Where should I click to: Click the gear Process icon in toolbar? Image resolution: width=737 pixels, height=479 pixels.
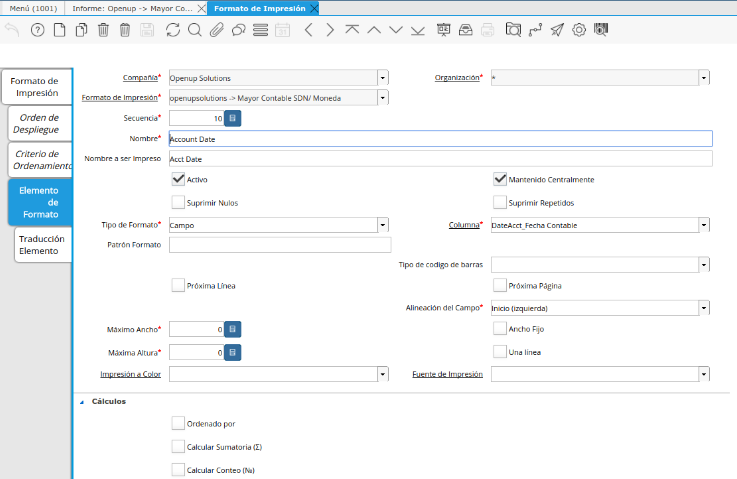coord(579,30)
